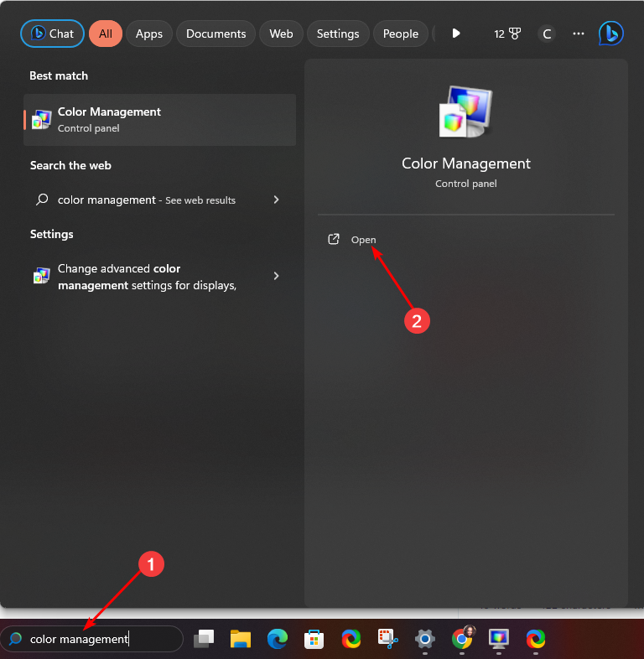Click the Color Management icon in taskbar
This screenshot has width=644, height=659.
pyautogui.click(x=499, y=640)
